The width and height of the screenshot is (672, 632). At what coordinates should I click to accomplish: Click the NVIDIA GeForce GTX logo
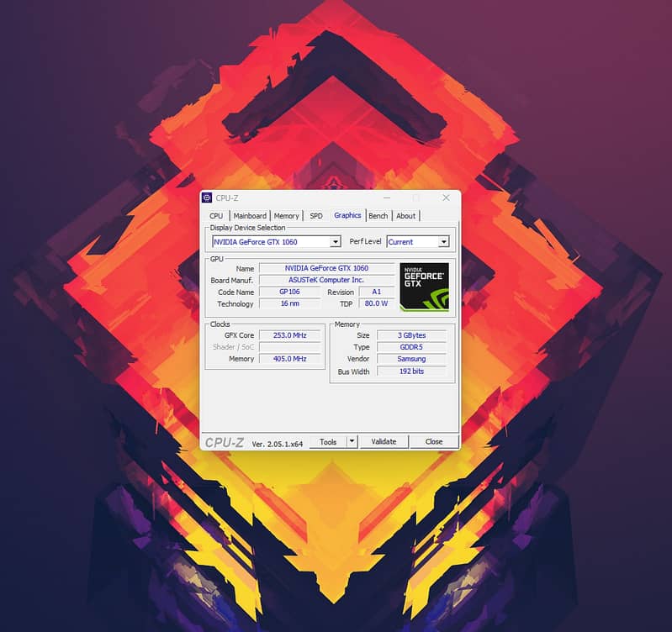[x=425, y=287]
